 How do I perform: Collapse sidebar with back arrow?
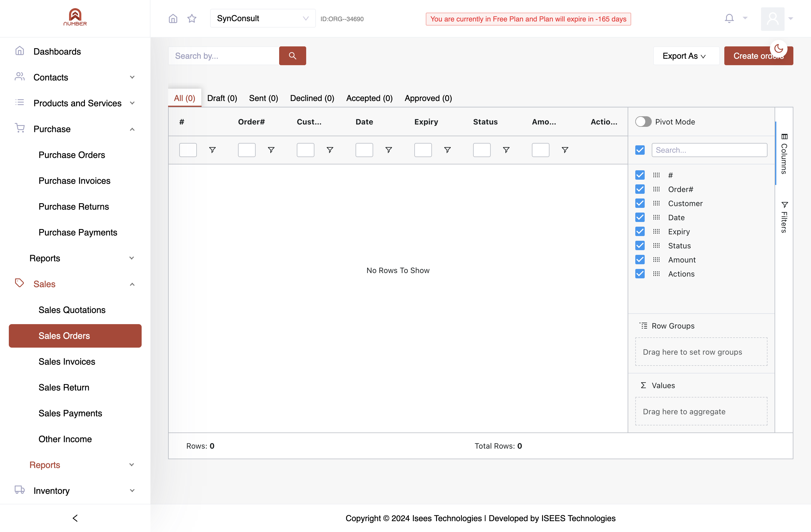[75, 518]
